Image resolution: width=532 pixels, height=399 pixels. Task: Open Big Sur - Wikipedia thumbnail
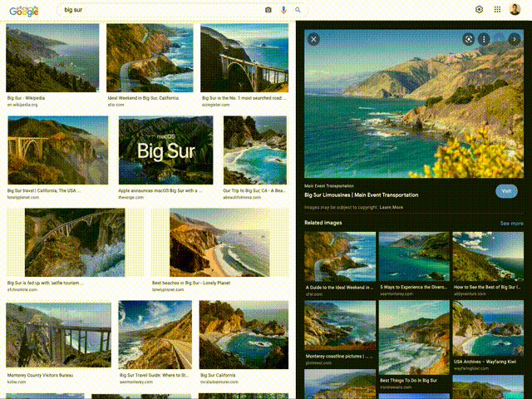52,57
